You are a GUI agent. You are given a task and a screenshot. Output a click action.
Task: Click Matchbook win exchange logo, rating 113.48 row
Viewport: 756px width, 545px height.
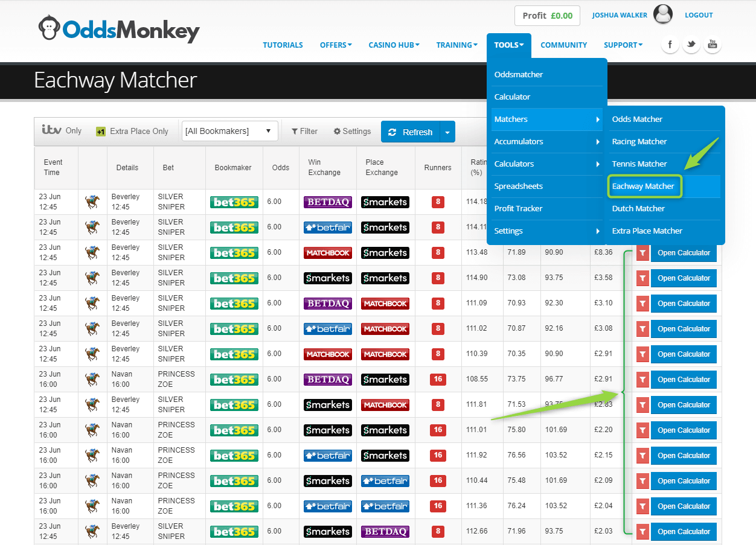click(x=327, y=253)
